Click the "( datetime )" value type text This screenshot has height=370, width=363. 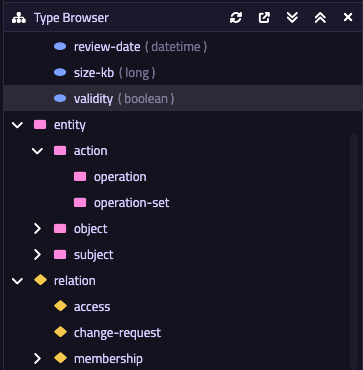click(x=176, y=47)
